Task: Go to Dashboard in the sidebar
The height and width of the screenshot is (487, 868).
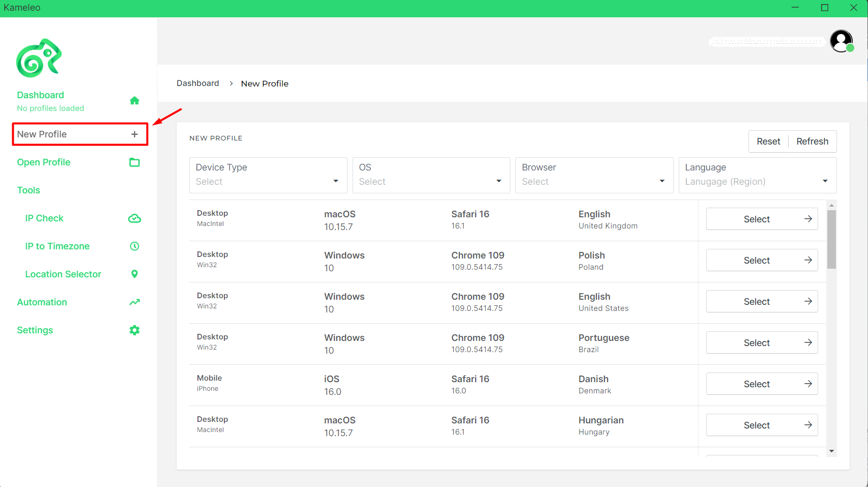Action: coord(41,95)
